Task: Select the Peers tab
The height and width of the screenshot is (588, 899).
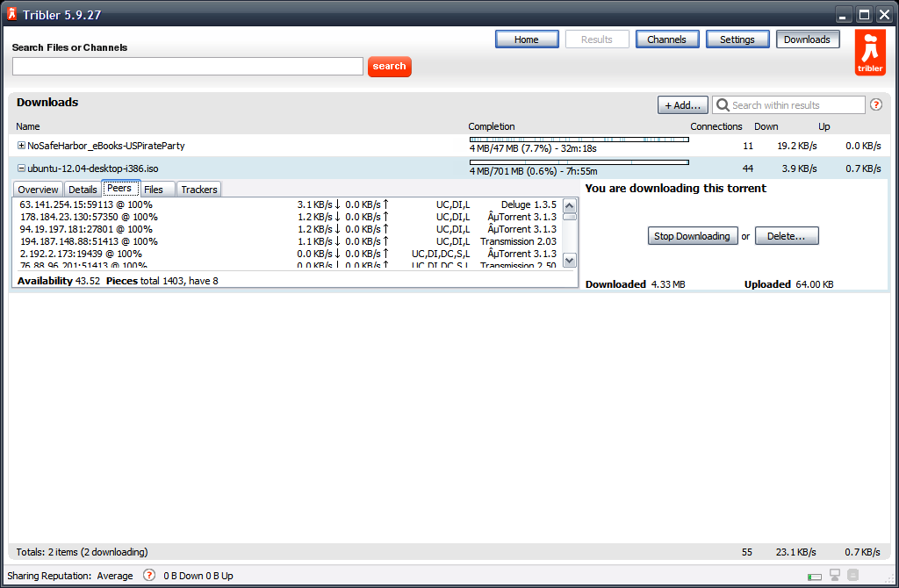Action: [x=120, y=188]
